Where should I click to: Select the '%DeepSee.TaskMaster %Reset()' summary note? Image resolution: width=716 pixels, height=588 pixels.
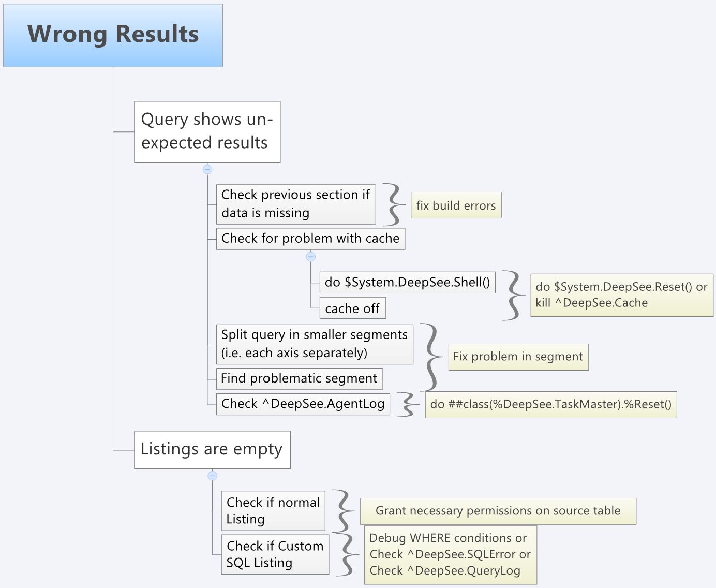pyautogui.click(x=550, y=404)
